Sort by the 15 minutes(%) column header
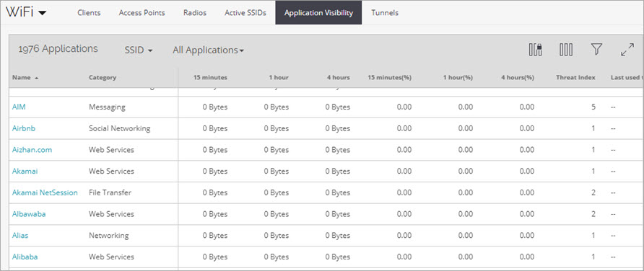The width and height of the screenshot is (644, 271). [389, 78]
